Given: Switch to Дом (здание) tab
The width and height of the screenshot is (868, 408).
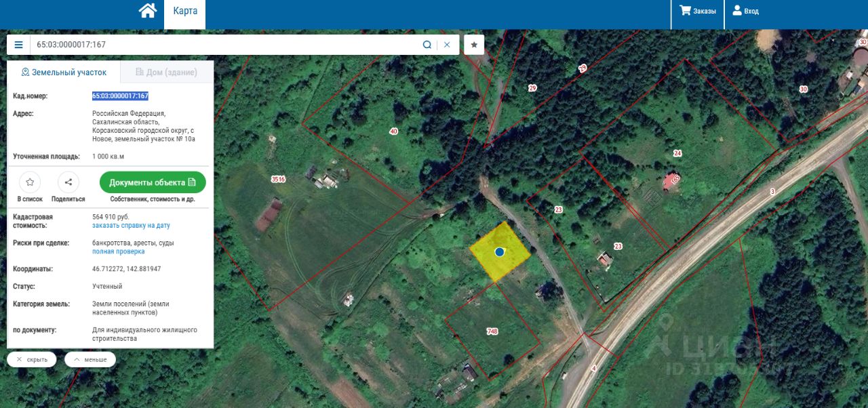Looking at the screenshot, I should pyautogui.click(x=167, y=72).
